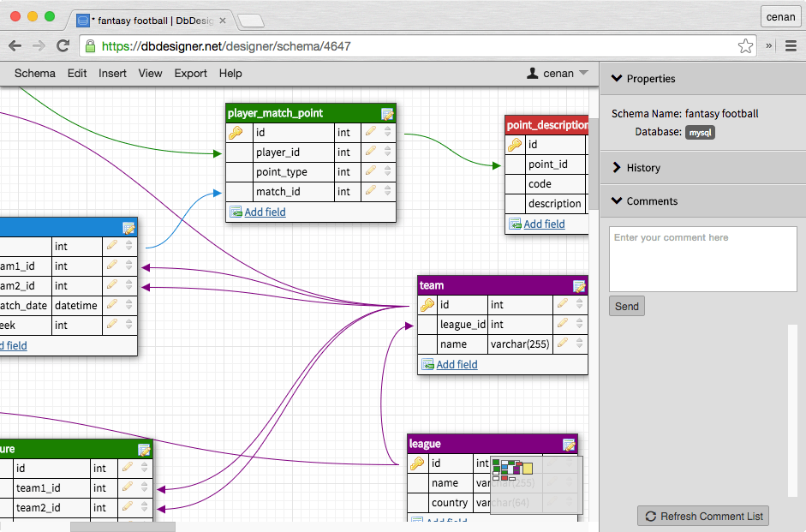Click pencil icon for team name field
The width and height of the screenshot is (806, 532).
coord(562,344)
